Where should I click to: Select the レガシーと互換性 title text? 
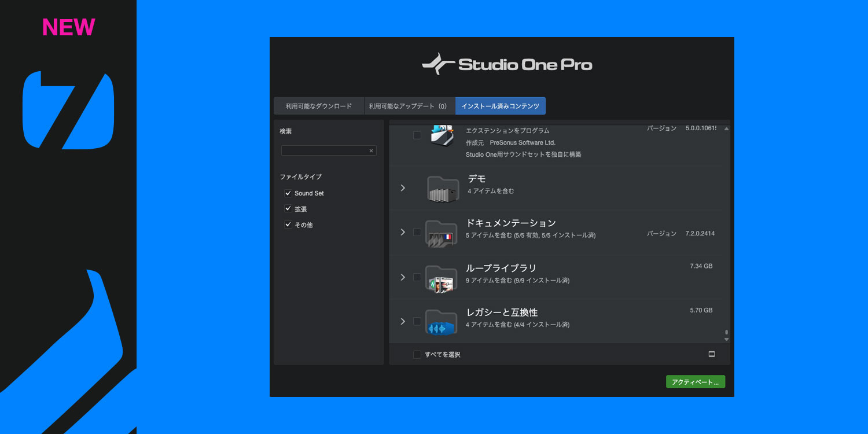pyautogui.click(x=502, y=312)
